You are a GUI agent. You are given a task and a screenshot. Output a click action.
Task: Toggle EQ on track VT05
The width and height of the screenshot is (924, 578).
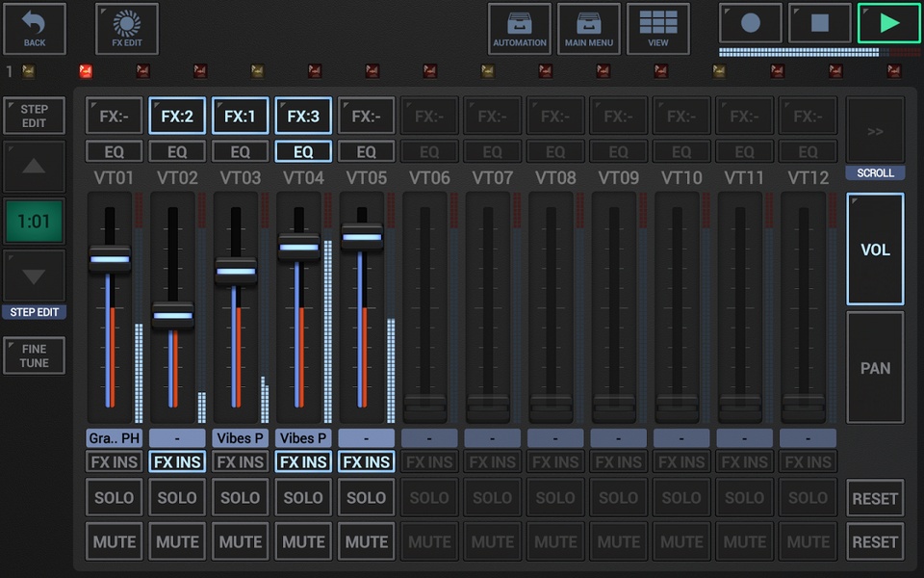(x=367, y=151)
